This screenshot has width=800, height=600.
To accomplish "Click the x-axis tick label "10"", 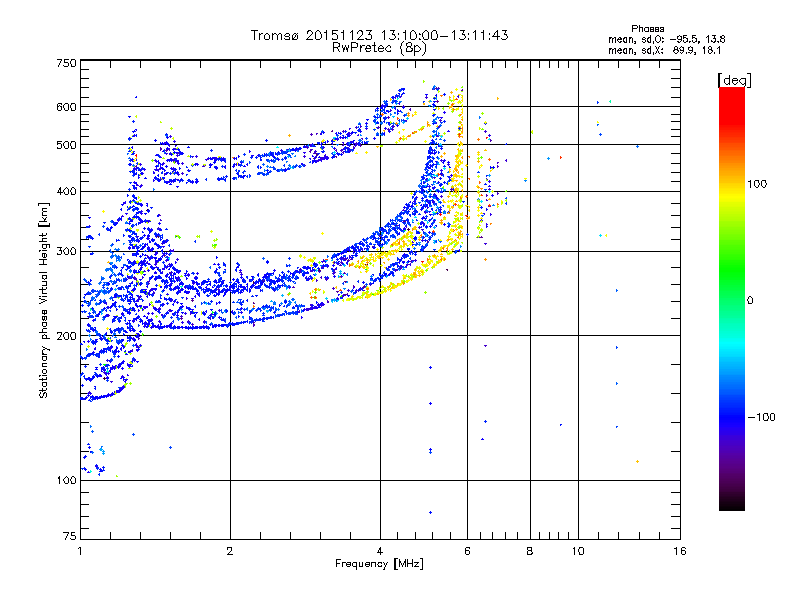I will click(578, 551).
